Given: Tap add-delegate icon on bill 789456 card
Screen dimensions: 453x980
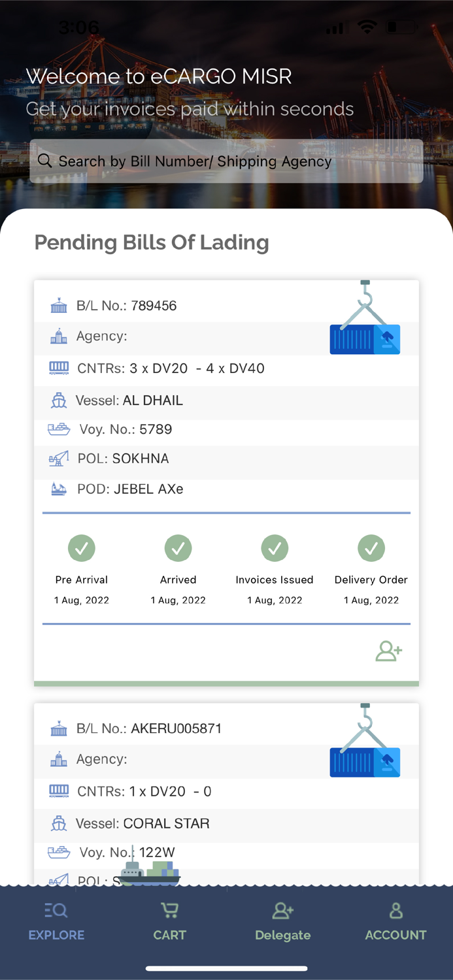Looking at the screenshot, I should click(x=388, y=651).
